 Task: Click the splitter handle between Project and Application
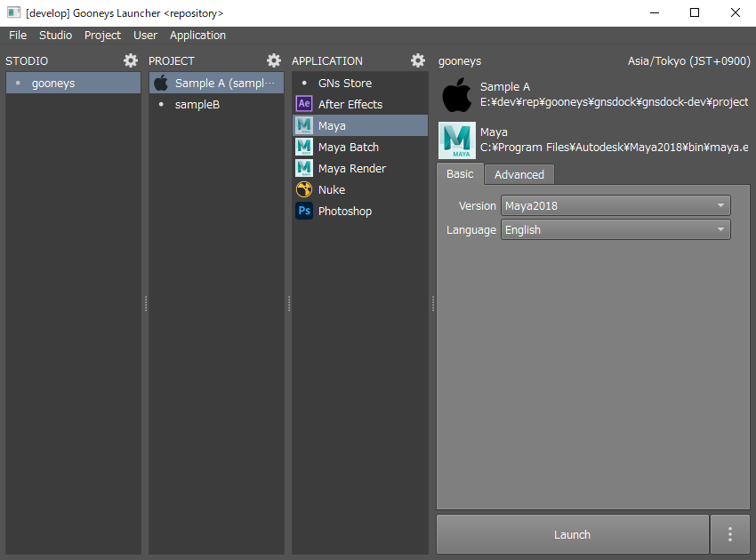tap(288, 304)
